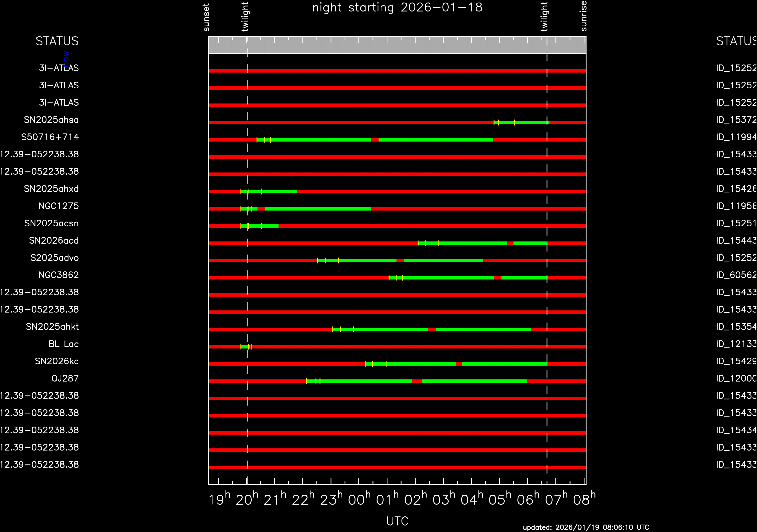This screenshot has width=757, height=532.
Task: Click the S2025advo target label
Action: (x=54, y=258)
